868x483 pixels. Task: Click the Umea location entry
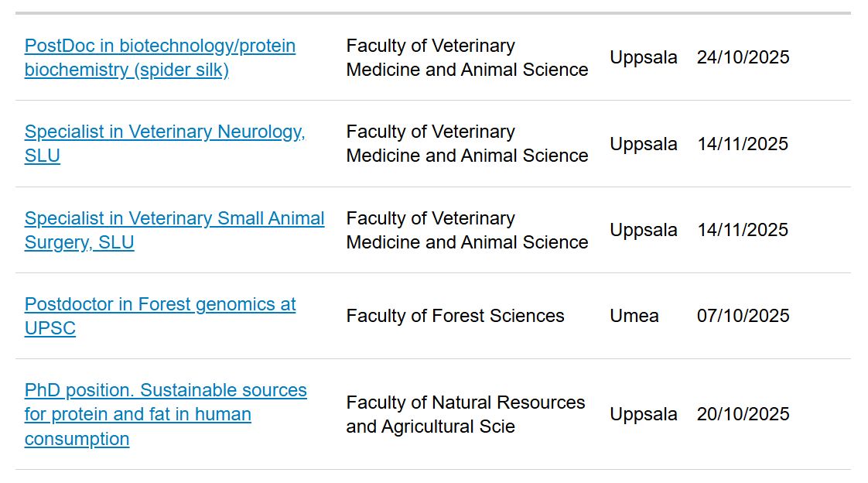[634, 316]
